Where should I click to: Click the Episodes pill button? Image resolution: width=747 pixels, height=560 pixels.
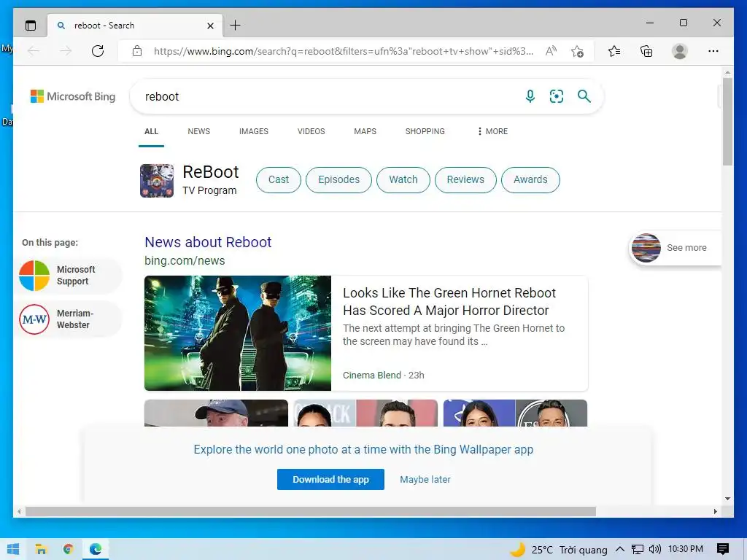pos(338,179)
